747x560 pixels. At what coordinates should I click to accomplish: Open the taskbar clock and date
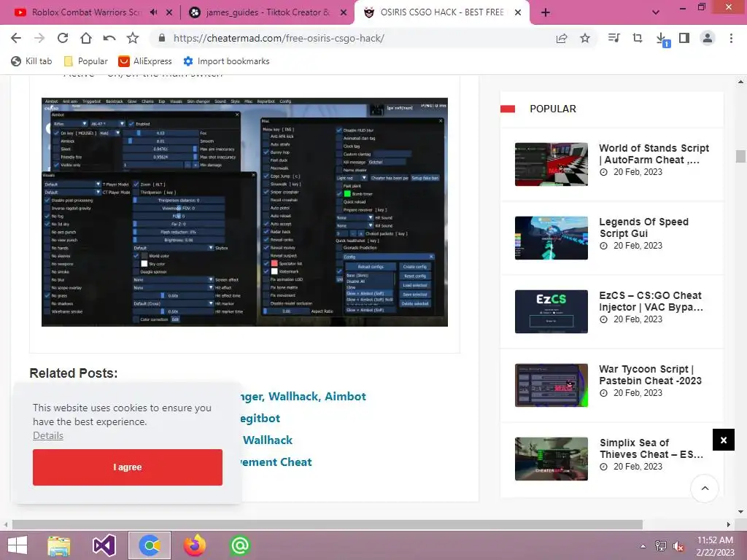click(x=715, y=546)
